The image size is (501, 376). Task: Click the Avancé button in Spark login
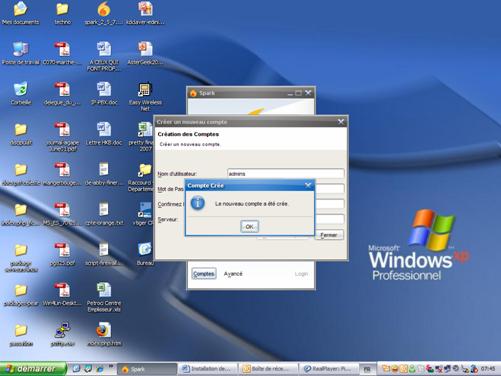pos(233,274)
